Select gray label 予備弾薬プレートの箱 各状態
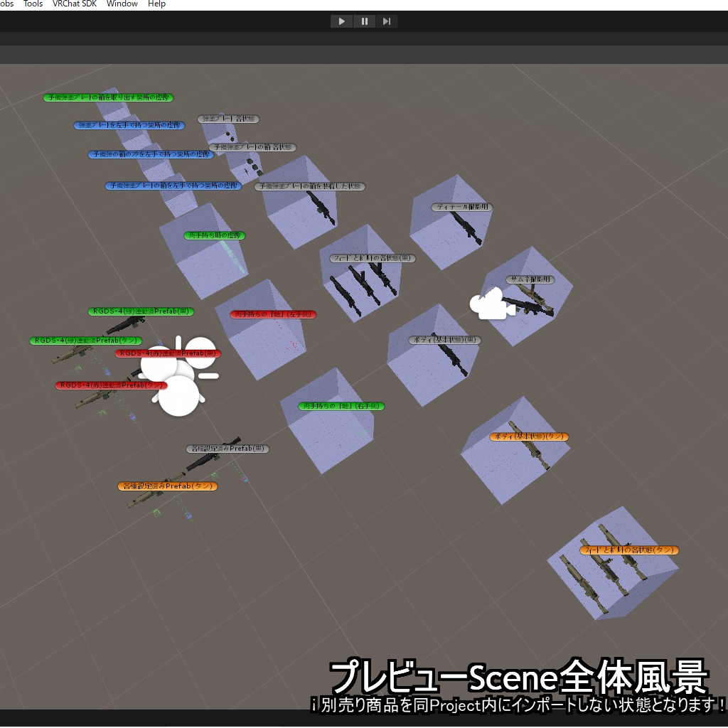Viewport: 728px width, 728px height. (x=252, y=147)
